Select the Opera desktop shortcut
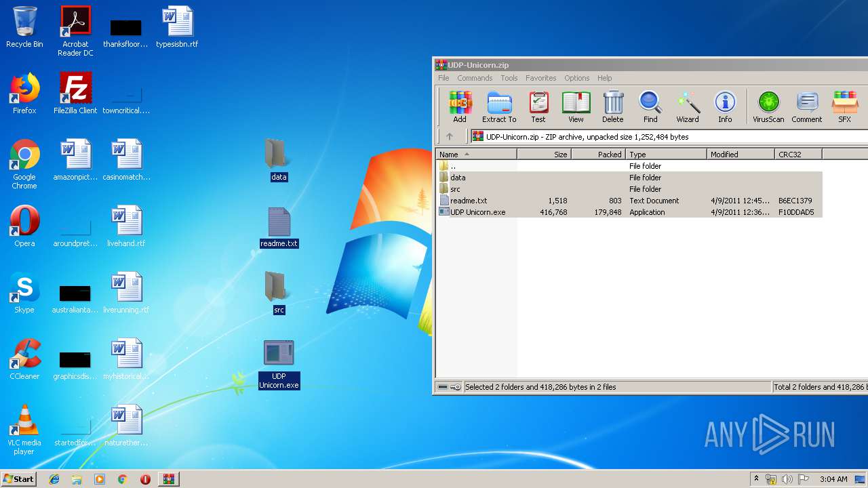868x488 pixels. (x=24, y=226)
